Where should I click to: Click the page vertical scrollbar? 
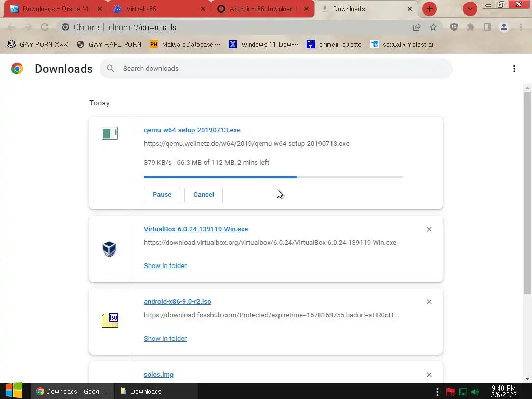[x=527, y=193]
